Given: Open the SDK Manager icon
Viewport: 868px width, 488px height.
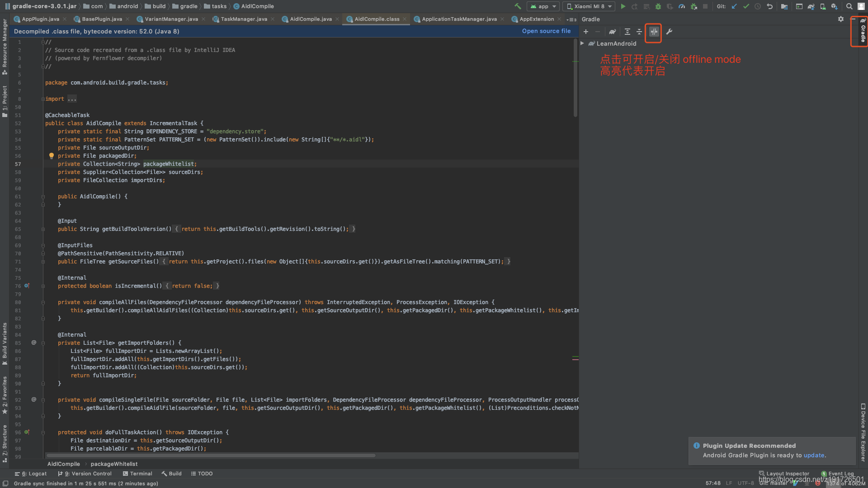Looking at the screenshot, I should click(x=835, y=6).
